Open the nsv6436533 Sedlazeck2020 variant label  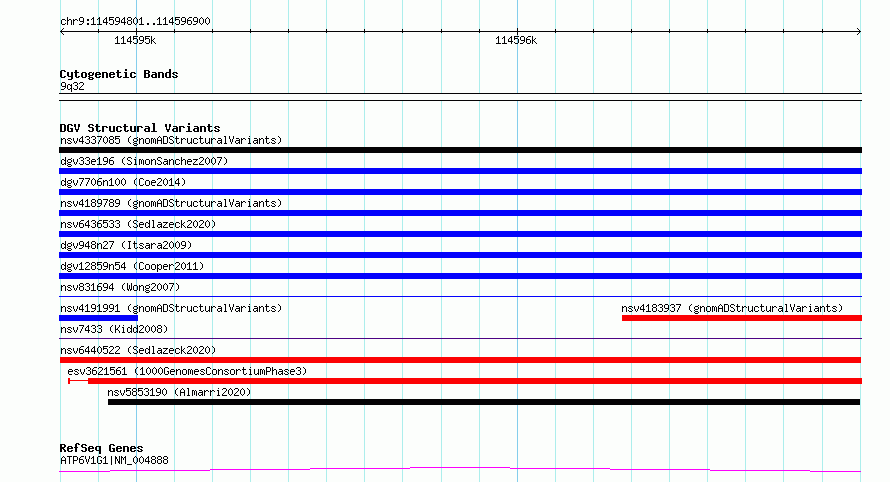tap(138, 224)
